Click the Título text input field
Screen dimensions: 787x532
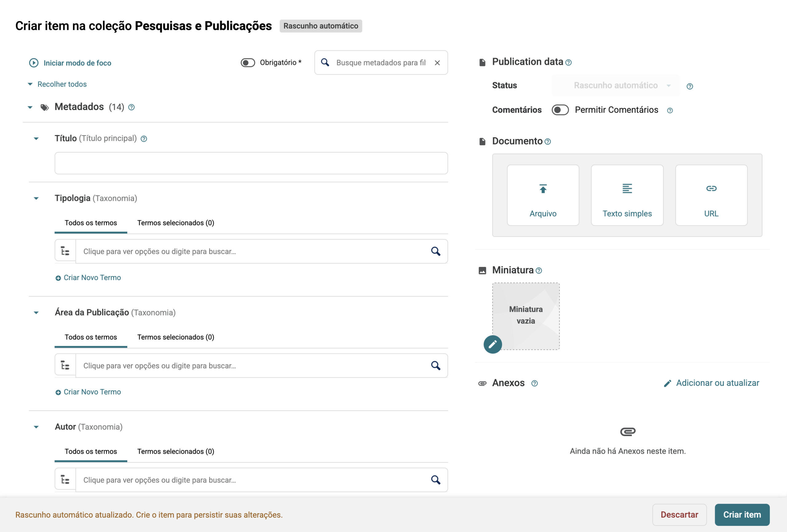click(x=251, y=163)
